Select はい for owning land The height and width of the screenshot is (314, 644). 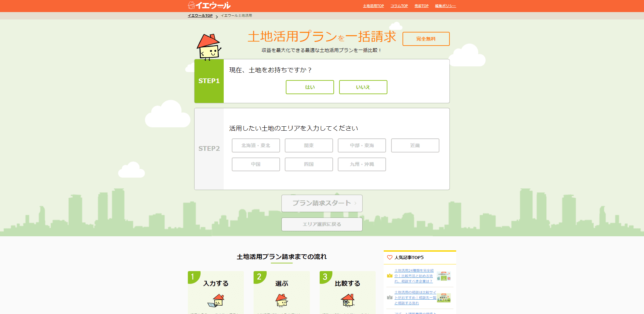[310, 87]
